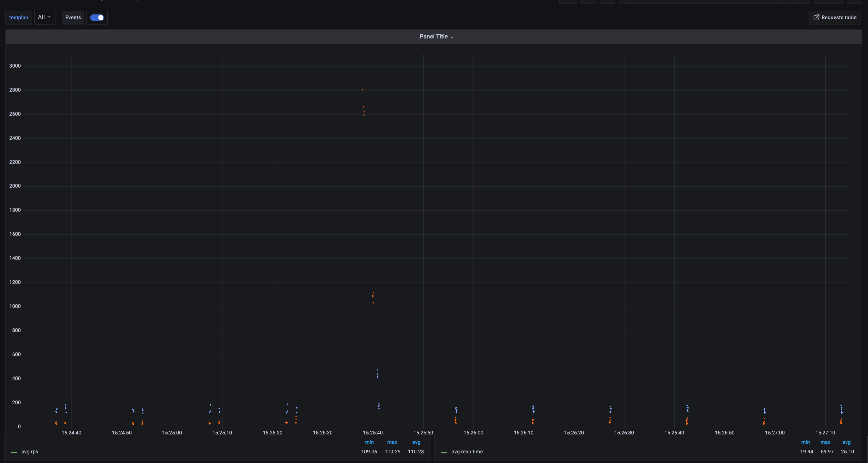Viewport: 868px width, 463px height.
Task: Sort avg rps legend by avg header
Action: (416, 442)
